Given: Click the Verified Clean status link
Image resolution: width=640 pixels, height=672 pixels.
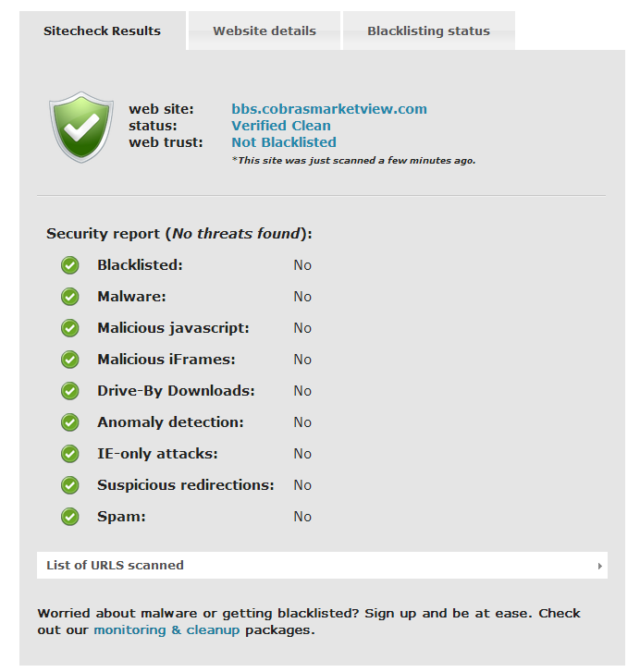Looking at the screenshot, I should [281, 126].
